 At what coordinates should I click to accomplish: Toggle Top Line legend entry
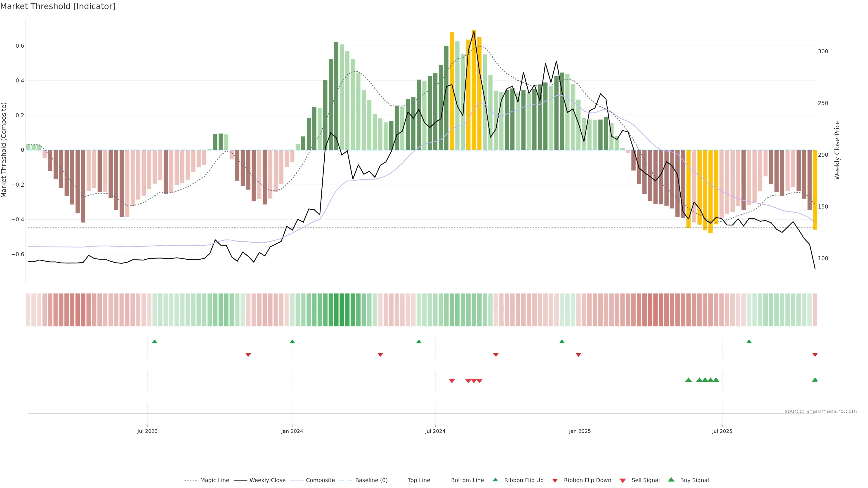point(419,480)
